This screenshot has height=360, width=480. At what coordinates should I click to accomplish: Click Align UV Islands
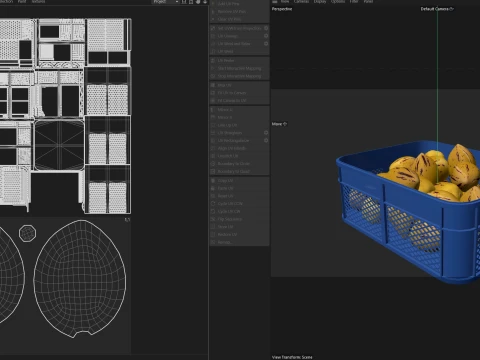(x=239, y=148)
